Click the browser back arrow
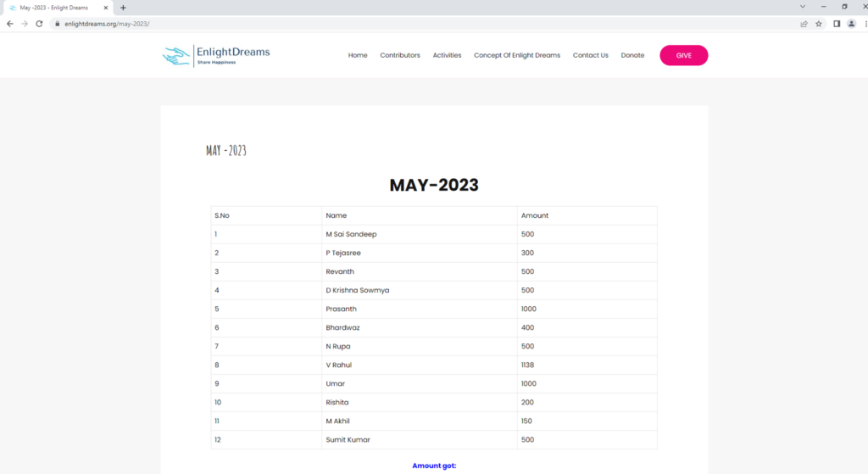The width and height of the screenshot is (868, 474). [9, 24]
